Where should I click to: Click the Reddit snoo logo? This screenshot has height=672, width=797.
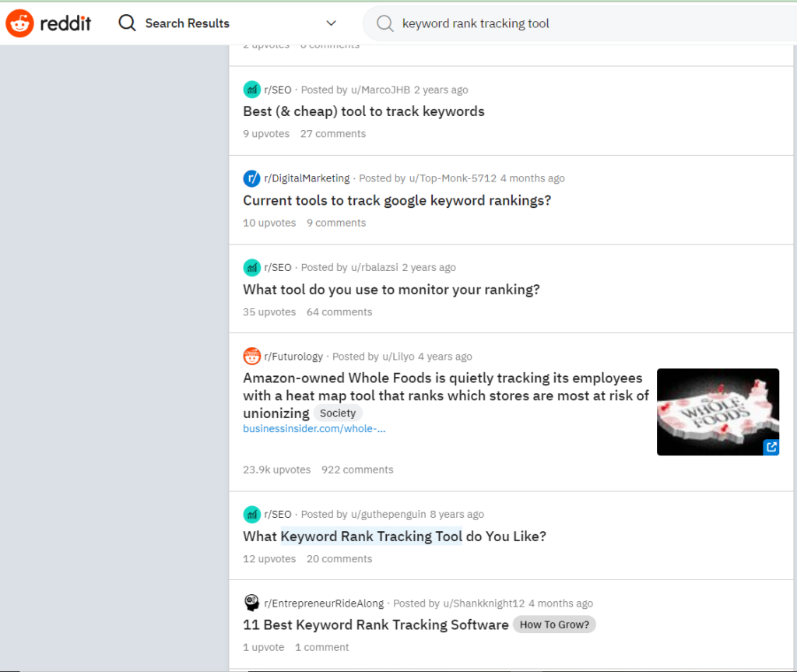coord(19,23)
